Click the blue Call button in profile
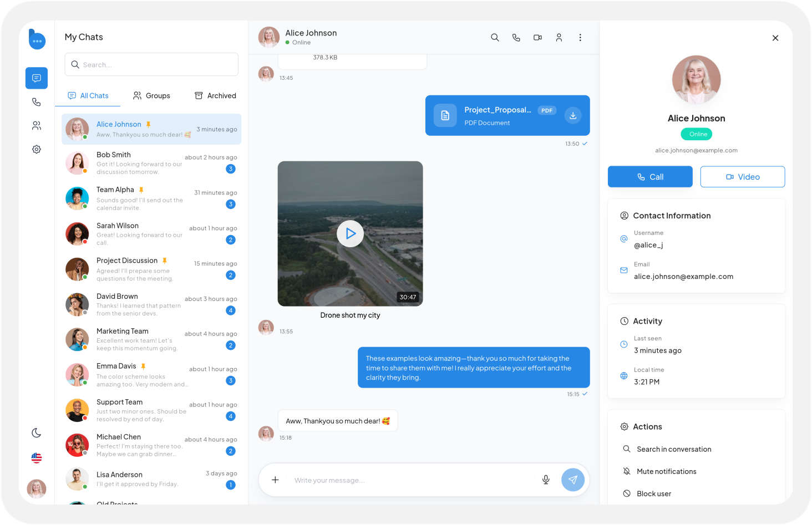This screenshot has height=525, width=812. pos(650,177)
